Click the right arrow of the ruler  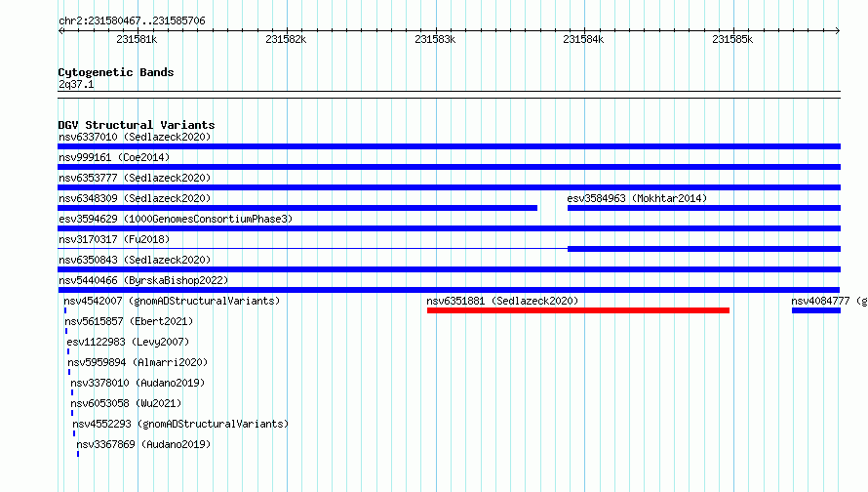838,30
